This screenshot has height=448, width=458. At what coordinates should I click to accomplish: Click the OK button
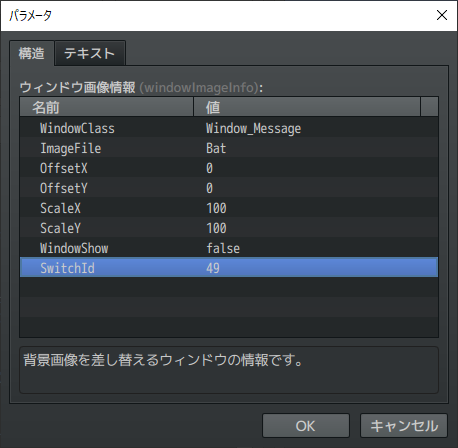pos(306,426)
